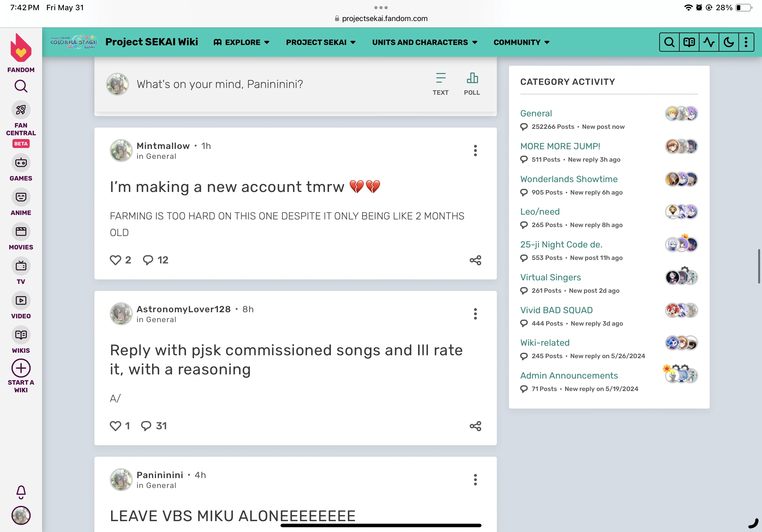The height and width of the screenshot is (532, 762).
Task: Expand the Community dropdown
Action: (521, 42)
